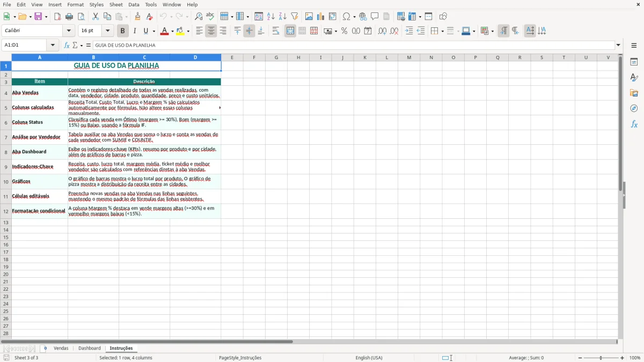Switch to the Dashboard sheet tab
This screenshot has width=644, height=362.
pyautogui.click(x=90, y=348)
